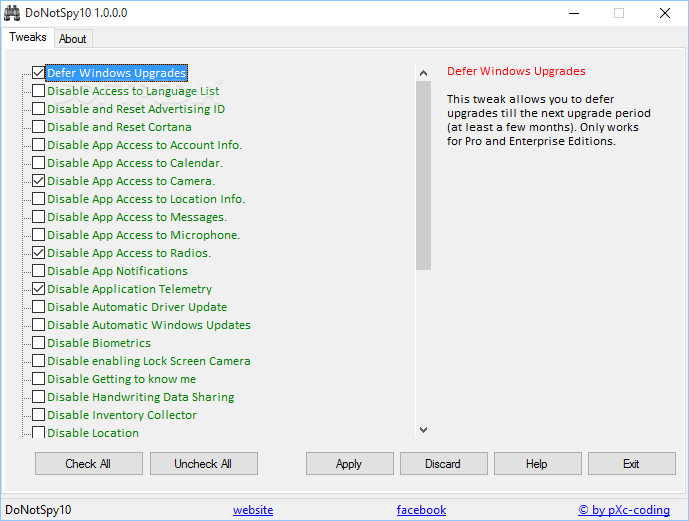Click the DoNotSpy10 binoculars title bar icon
Viewport: 689px width, 521px height.
[x=12, y=13]
